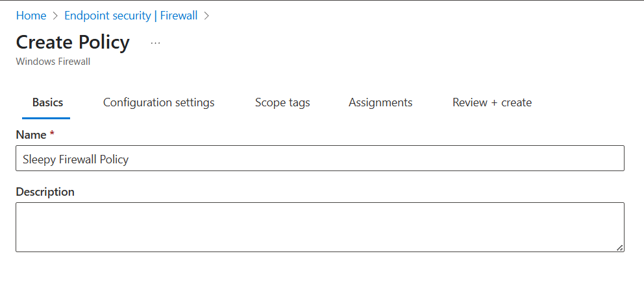644x304 pixels.
Task: Navigate to the Review + create tab
Action: tap(492, 102)
